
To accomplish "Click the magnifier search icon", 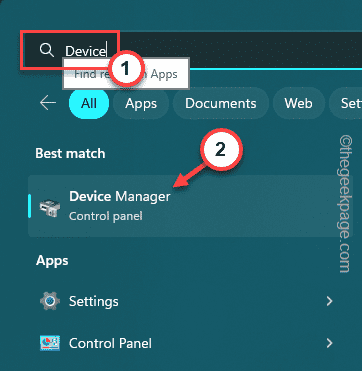I will pos(46,50).
